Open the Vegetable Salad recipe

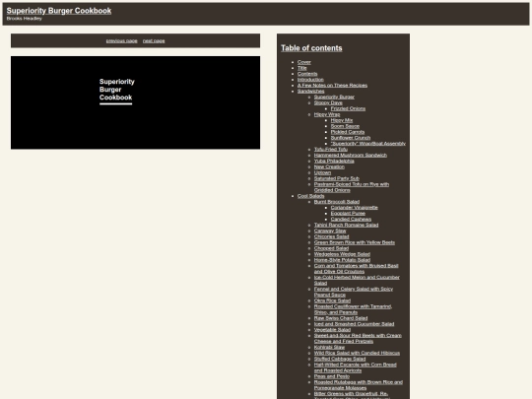[x=332, y=330]
